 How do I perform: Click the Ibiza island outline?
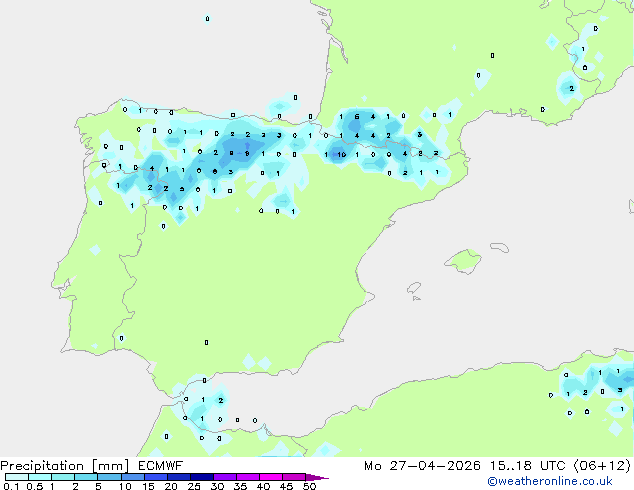[414, 288]
